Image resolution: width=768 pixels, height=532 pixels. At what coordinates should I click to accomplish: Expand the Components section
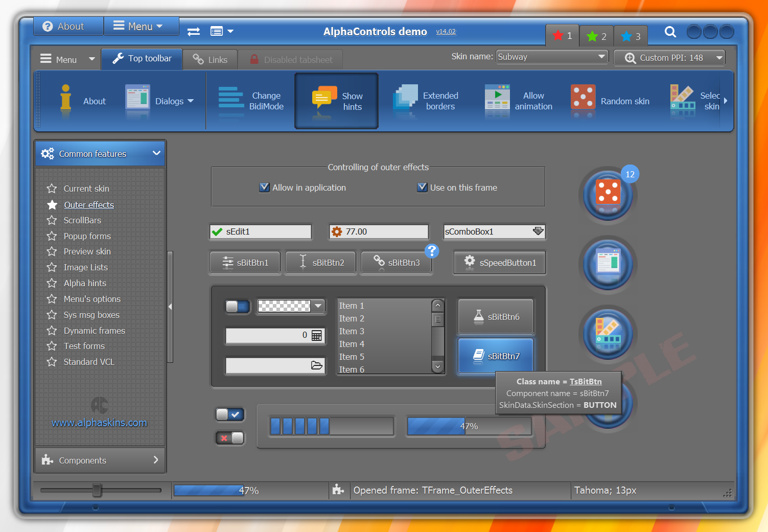(x=100, y=460)
